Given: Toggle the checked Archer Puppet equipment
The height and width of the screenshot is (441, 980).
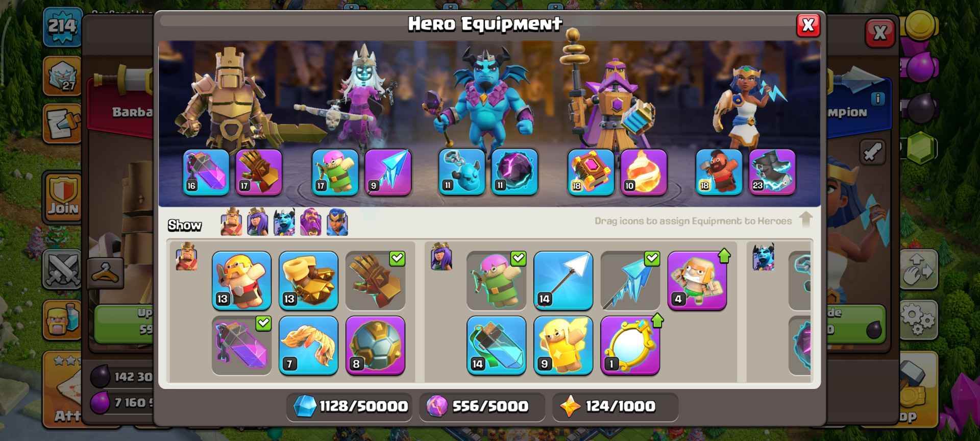Looking at the screenshot, I should click(x=496, y=280).
